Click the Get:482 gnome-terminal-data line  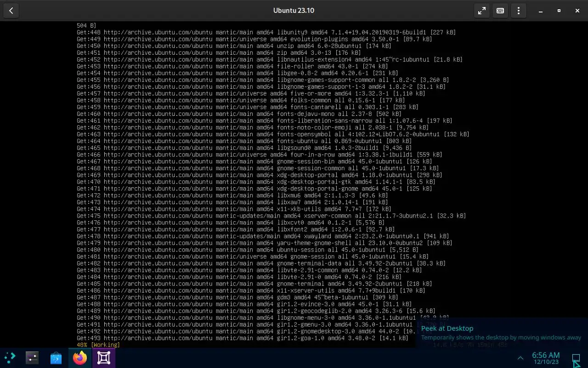261,263
